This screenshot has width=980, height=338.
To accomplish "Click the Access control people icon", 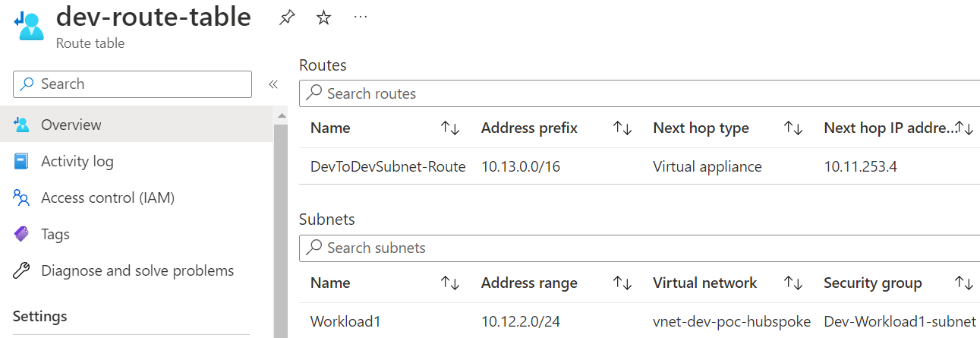I will click(22, 198).
